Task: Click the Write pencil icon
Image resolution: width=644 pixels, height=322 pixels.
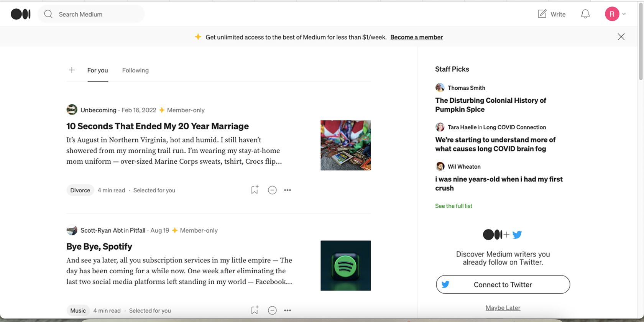Action: (x=542, y=14)
